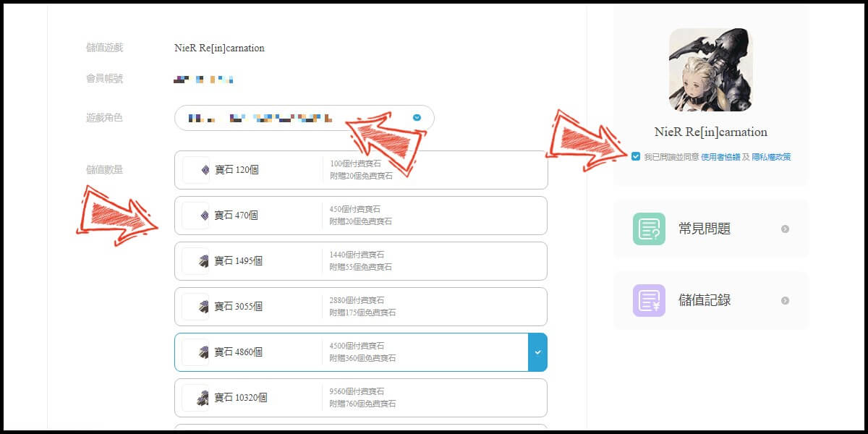Click the 2880個付費寶石 description text

coord(357,300)
